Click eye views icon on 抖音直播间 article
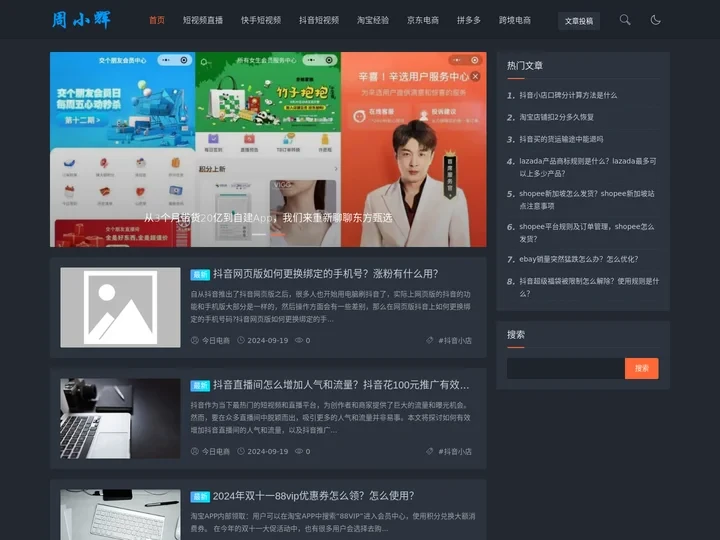Screen dimensions: 720x540 coord(299,451)
